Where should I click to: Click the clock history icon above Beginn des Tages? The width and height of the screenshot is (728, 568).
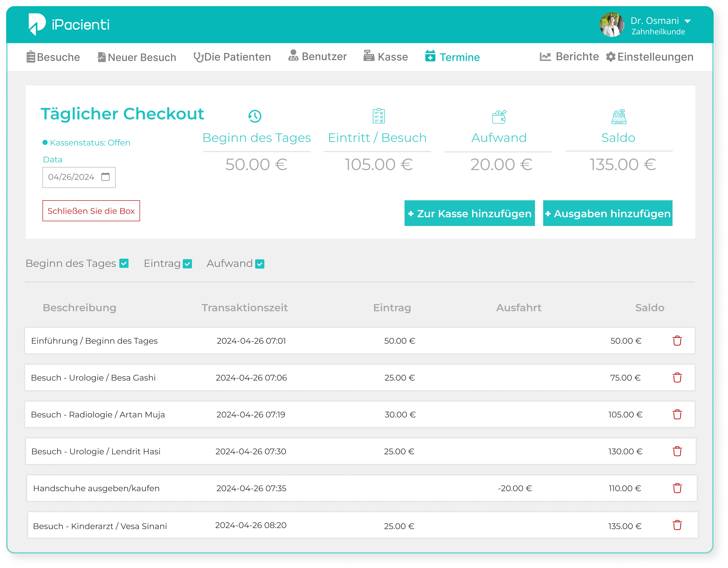coord(255,116)
